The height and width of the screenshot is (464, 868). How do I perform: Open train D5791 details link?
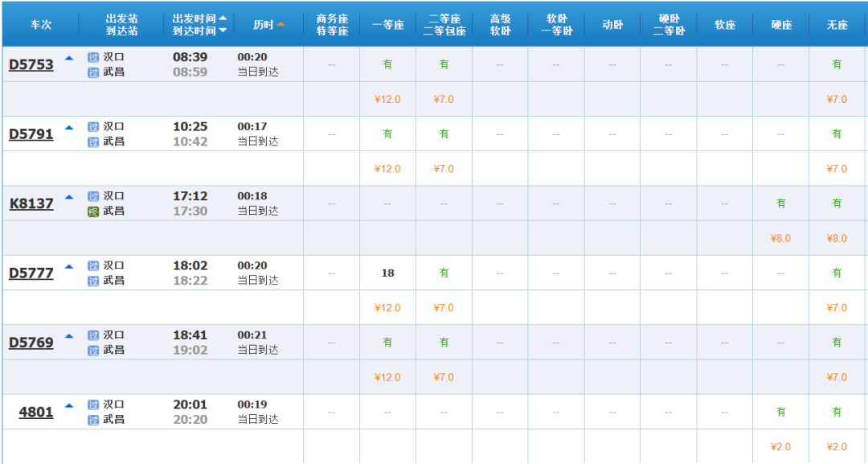point(31,134)
